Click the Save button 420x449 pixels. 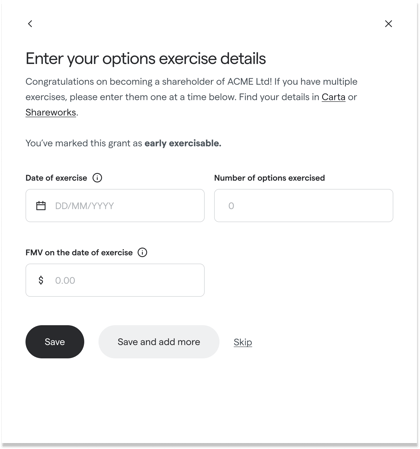[x=55, y=342]
